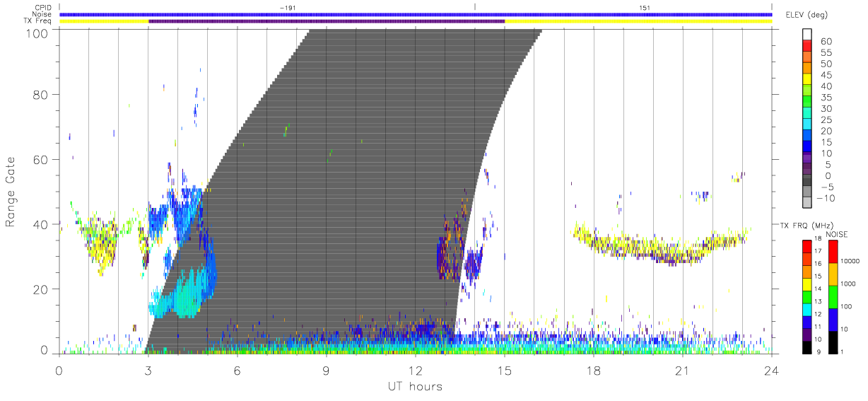The image size is (868, 401).
Task: Click UT hours tick label 12
Action: 416,370
